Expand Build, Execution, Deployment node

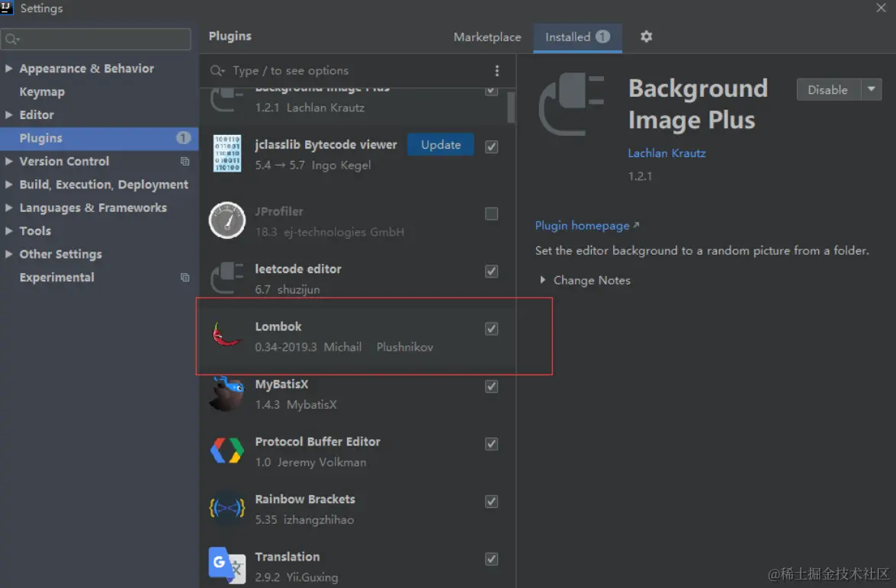click(8, 184)
